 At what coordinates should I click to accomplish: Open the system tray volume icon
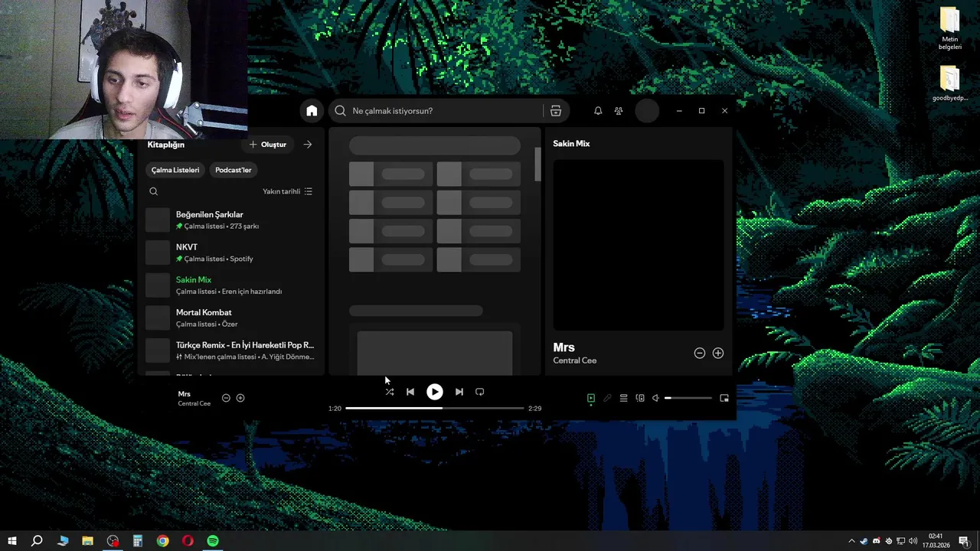point(913,541)
